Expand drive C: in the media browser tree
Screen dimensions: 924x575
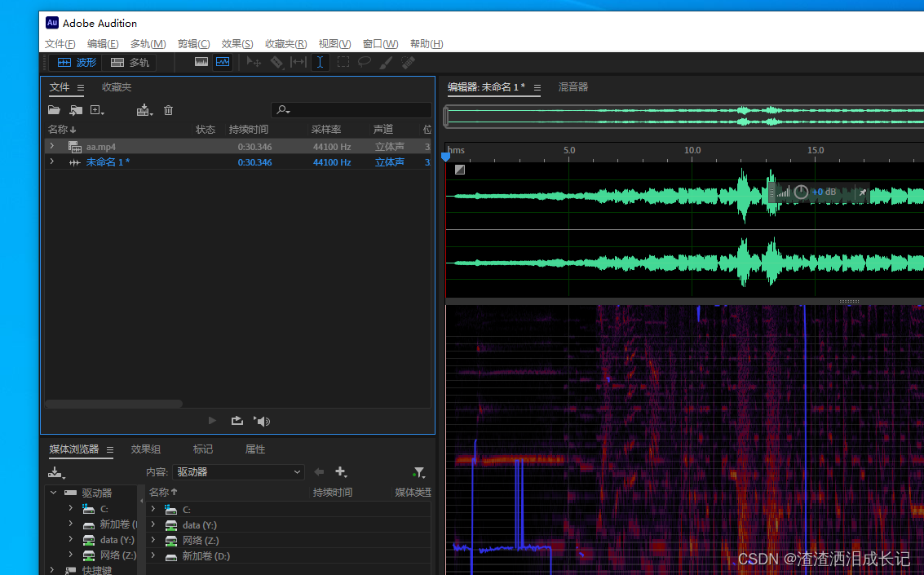tap(70, 507)
